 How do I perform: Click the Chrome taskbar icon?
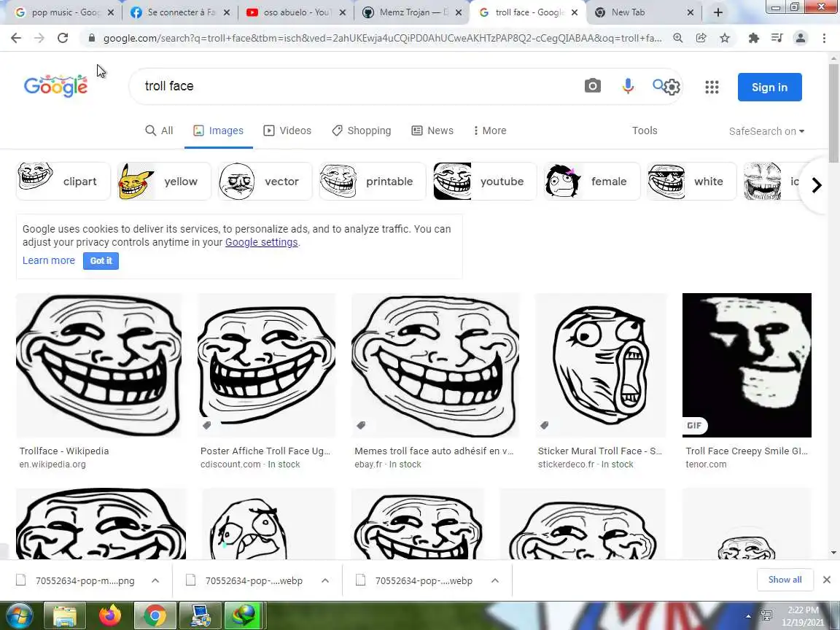pyautogui.click(x=155, y=615)
